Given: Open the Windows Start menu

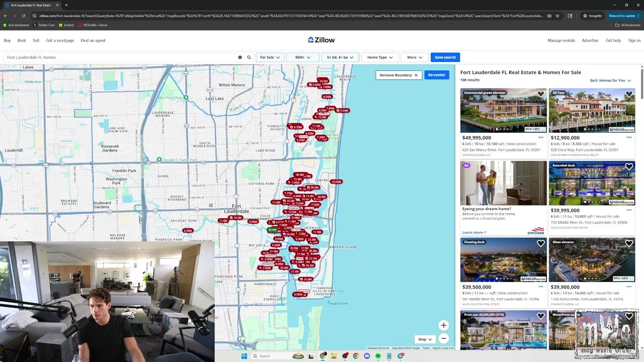Looking at the screenshot, I should point(244,356).
